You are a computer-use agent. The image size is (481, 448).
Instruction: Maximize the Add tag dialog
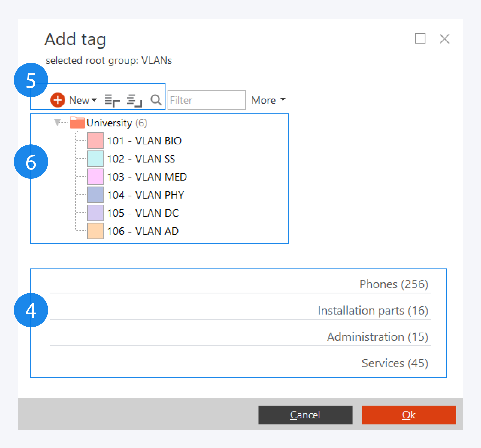420,39
